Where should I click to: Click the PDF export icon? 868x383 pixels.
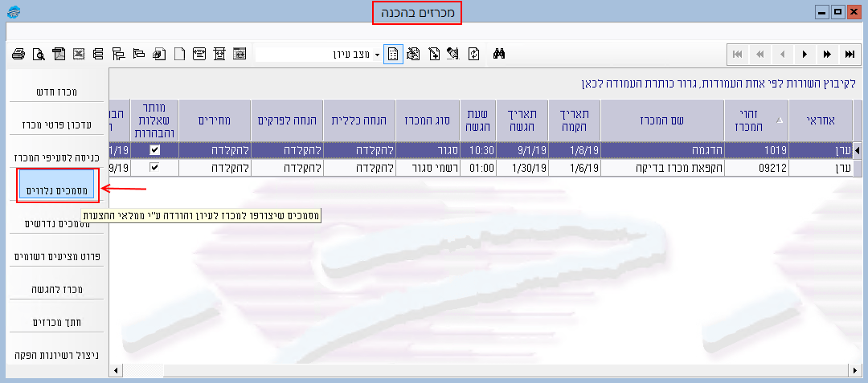[x=59, y=55]
